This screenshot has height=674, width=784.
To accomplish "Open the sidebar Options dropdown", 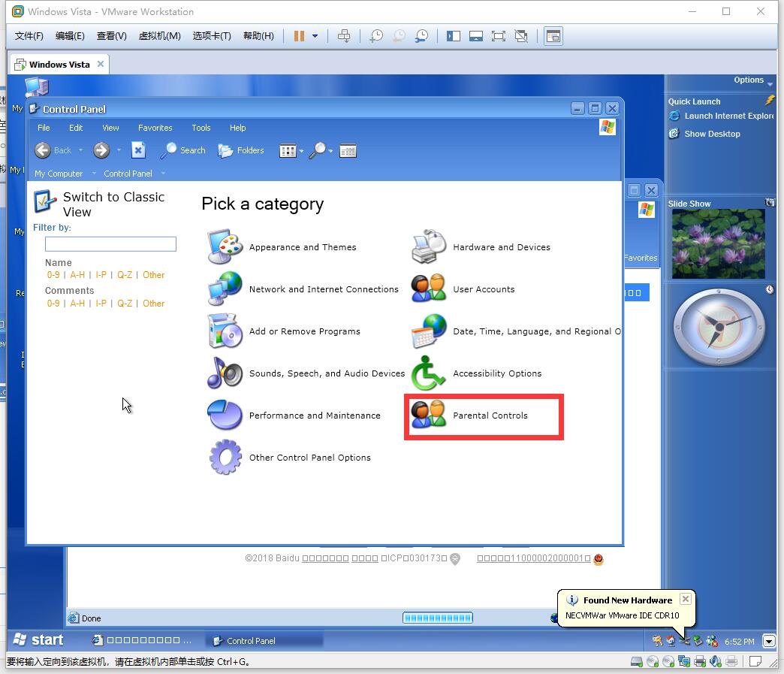I will pyautogui.click(x=753, y=80).
